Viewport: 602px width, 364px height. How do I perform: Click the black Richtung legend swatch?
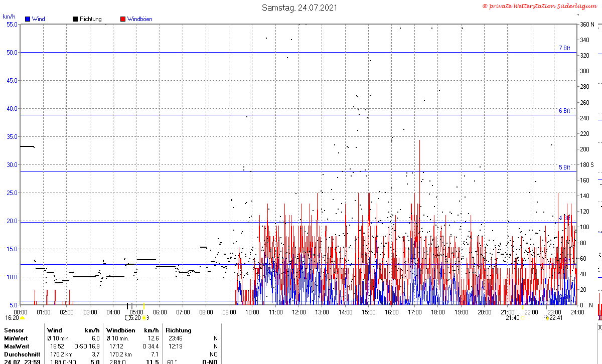coord(75,19)
